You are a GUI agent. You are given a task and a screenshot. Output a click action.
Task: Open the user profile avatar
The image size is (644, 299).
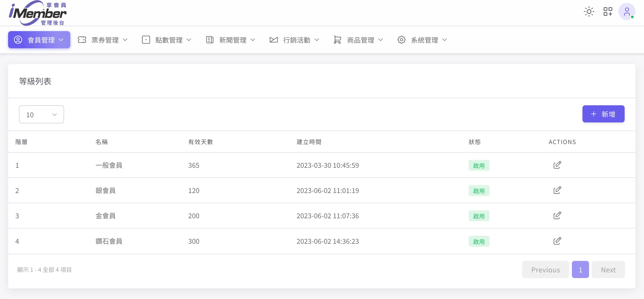point(626,11)
